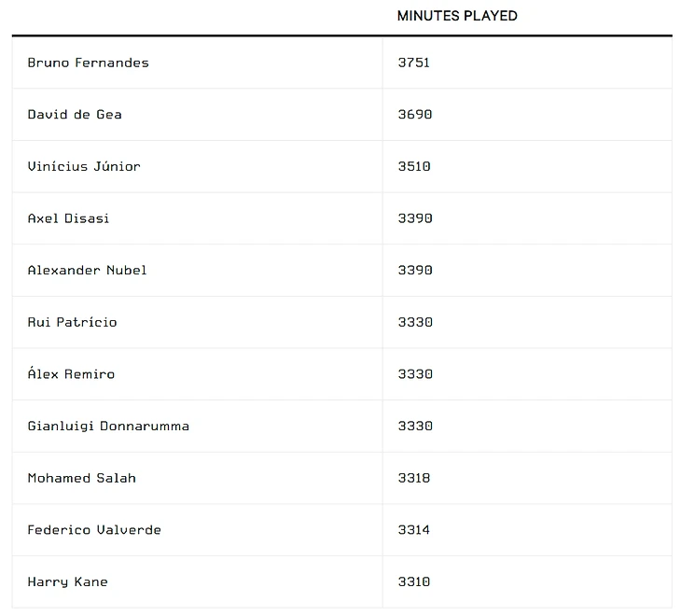Click the 3751 minutes value
This screenshot has height=616, width=681.
click(x=414, y=63)
